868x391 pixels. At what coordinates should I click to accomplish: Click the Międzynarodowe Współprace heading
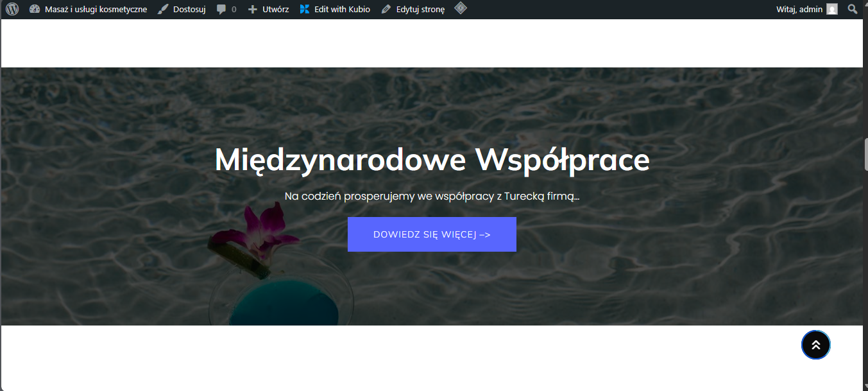[x=432, y=160]
